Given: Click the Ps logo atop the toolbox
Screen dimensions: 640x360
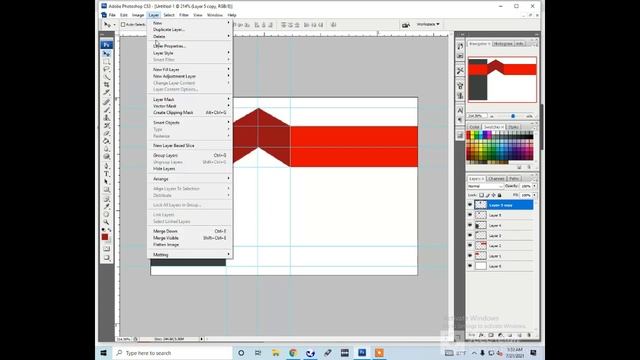Looking at the screenshot, I should [x=107, y=44].
